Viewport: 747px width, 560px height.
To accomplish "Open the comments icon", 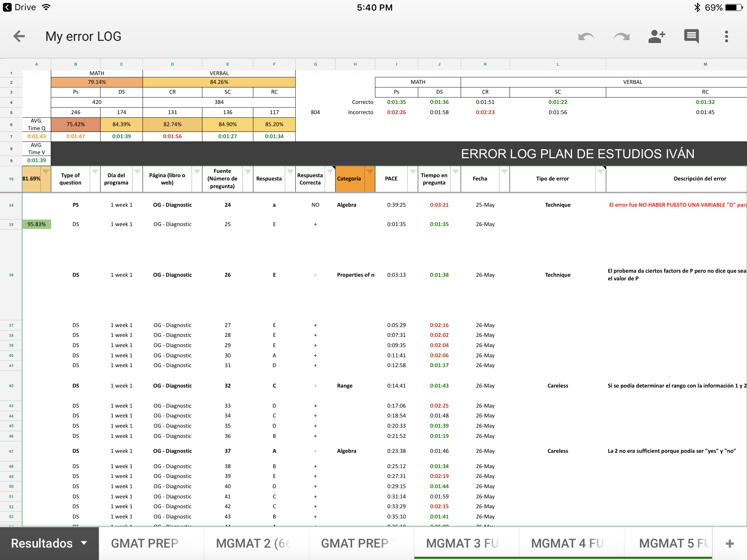I will point(691,36).
